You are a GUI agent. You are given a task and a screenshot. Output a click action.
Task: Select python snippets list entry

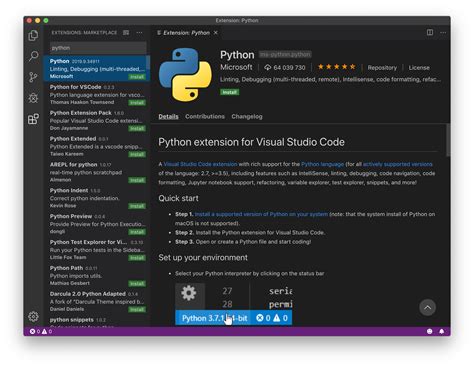click(x=96, y=321)
